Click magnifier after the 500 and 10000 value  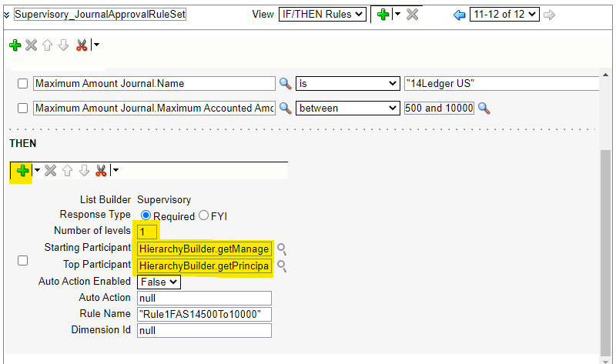(484, 108)
